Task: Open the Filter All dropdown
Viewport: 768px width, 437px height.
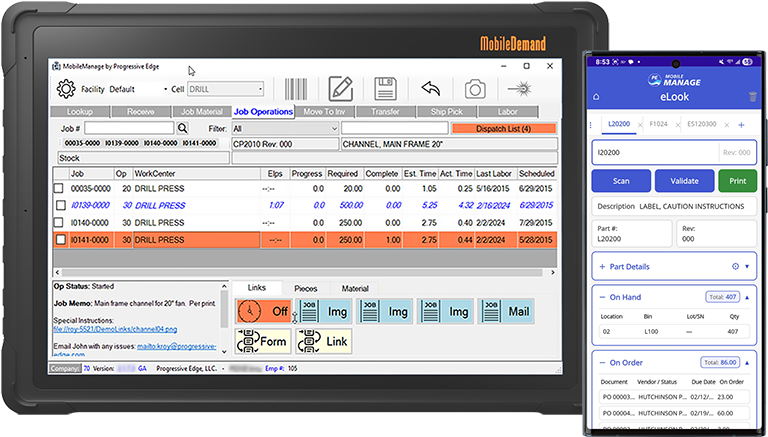Action: click(335, 128)
